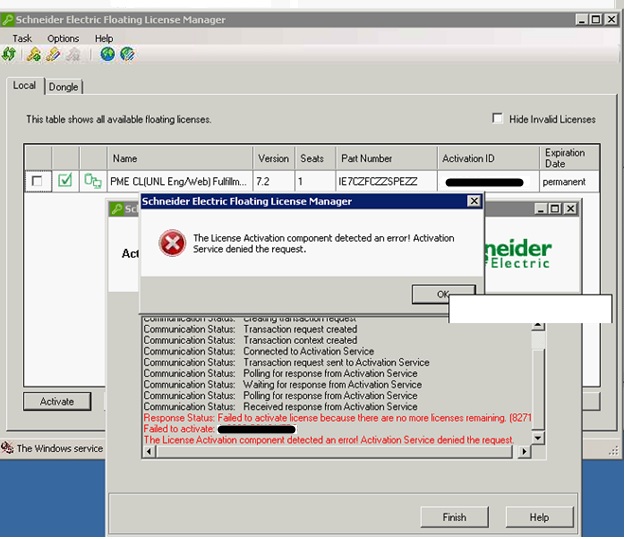Viewport: 627px width, 539px height.
Task: Click 'The Windows service' status bar text
Action: coord(60,448)
